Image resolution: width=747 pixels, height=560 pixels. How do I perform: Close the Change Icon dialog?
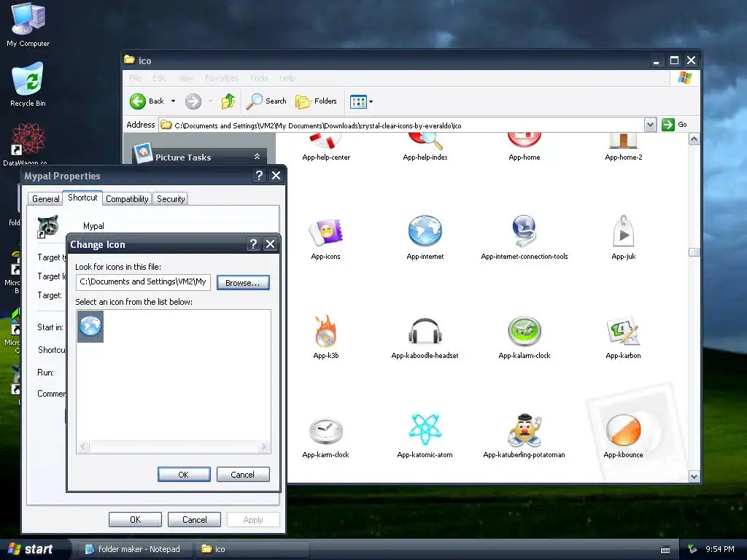[x=270, y=244]
